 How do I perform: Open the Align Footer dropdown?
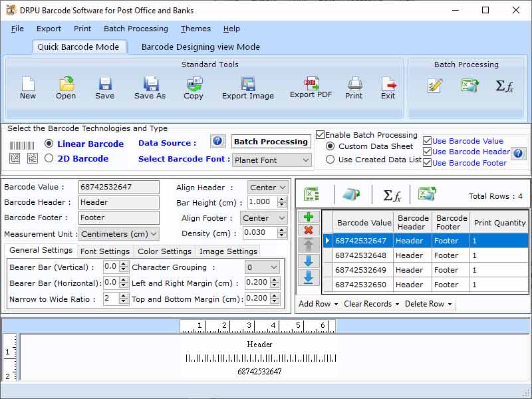[264, 217]
